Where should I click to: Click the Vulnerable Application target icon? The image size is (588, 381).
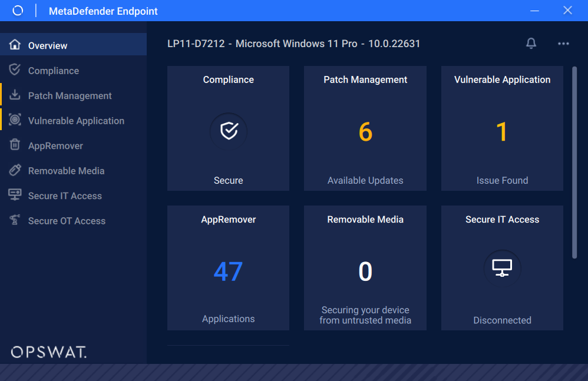coord(15,120)
